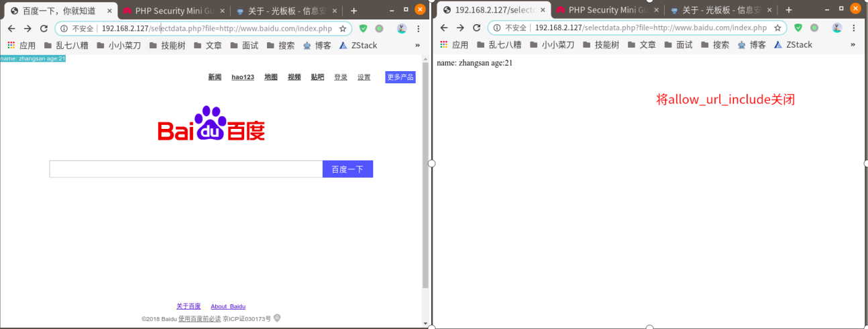
Task: Click the URL address bar in right window
Action: (637, 28)
